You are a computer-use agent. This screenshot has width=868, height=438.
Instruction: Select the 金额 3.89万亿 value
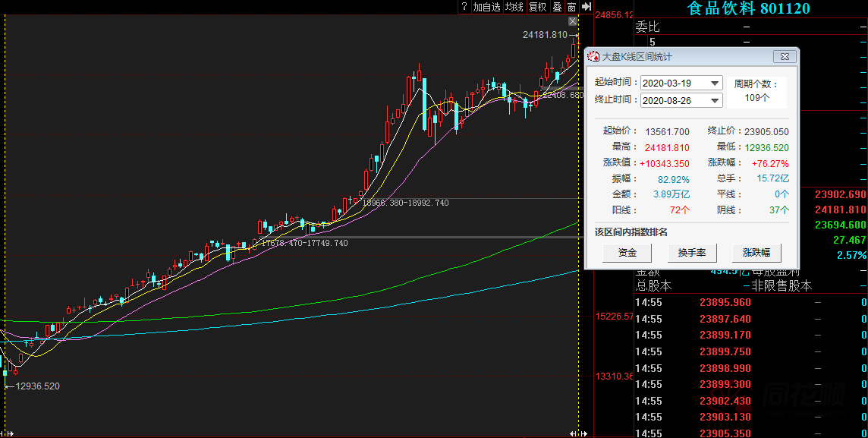tap(671, 194)
